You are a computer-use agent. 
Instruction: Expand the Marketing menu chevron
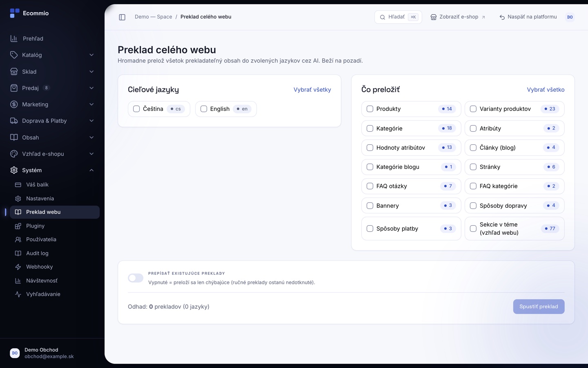(91, 104)
